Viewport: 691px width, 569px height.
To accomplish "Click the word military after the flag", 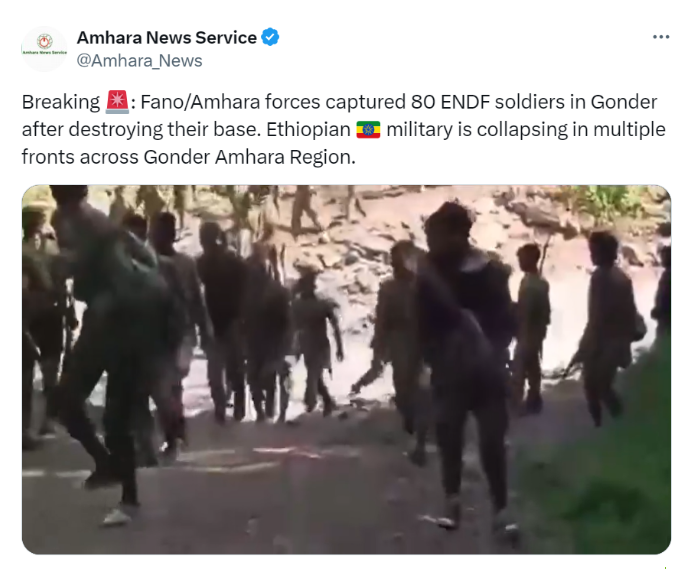I will point(419,130).
